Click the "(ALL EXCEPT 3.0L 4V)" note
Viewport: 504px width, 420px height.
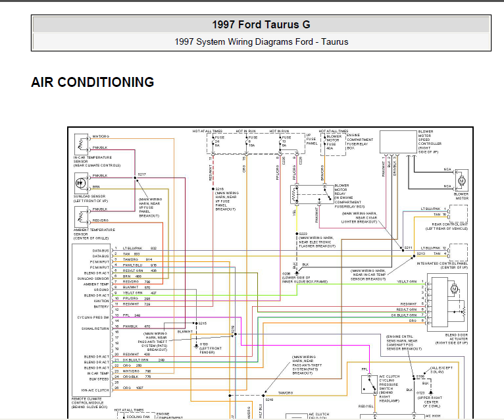click(441, 370)
